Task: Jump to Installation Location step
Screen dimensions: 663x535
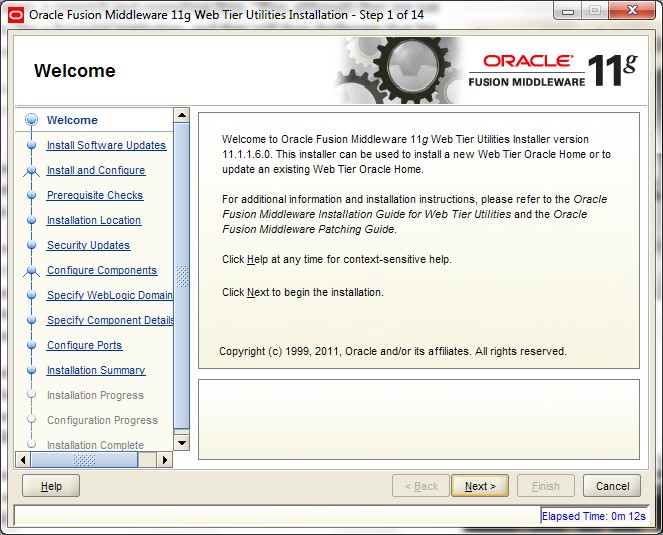Action: tap(94, 220)
